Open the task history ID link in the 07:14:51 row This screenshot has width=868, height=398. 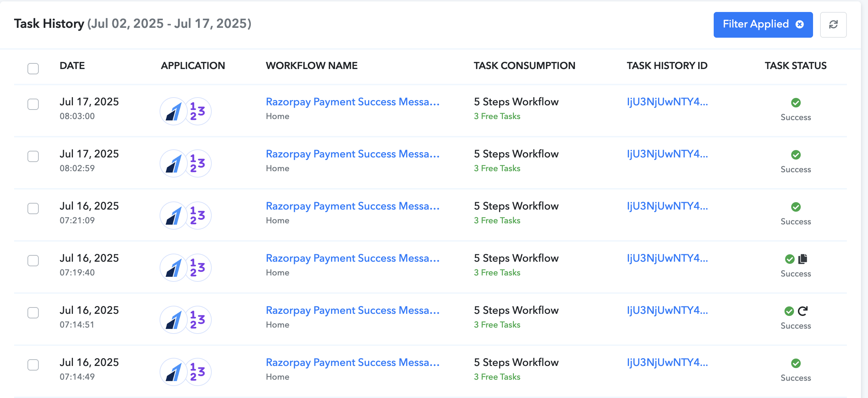point(667,310)
